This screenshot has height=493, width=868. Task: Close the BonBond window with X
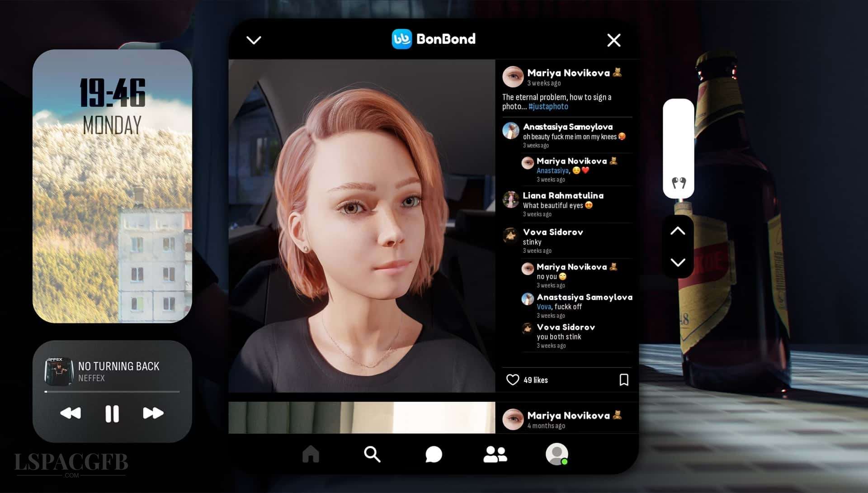tap(613, 40)
